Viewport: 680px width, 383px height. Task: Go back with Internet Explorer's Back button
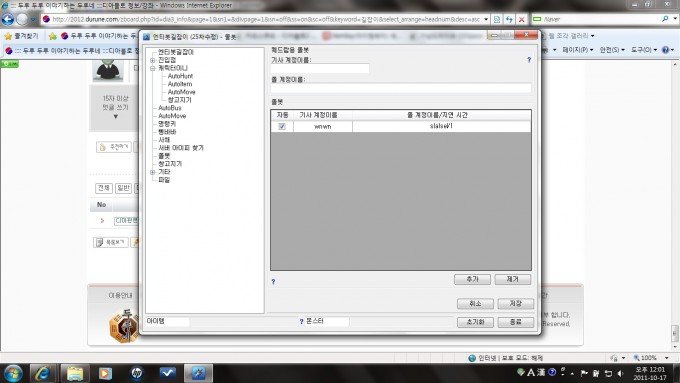8,20
